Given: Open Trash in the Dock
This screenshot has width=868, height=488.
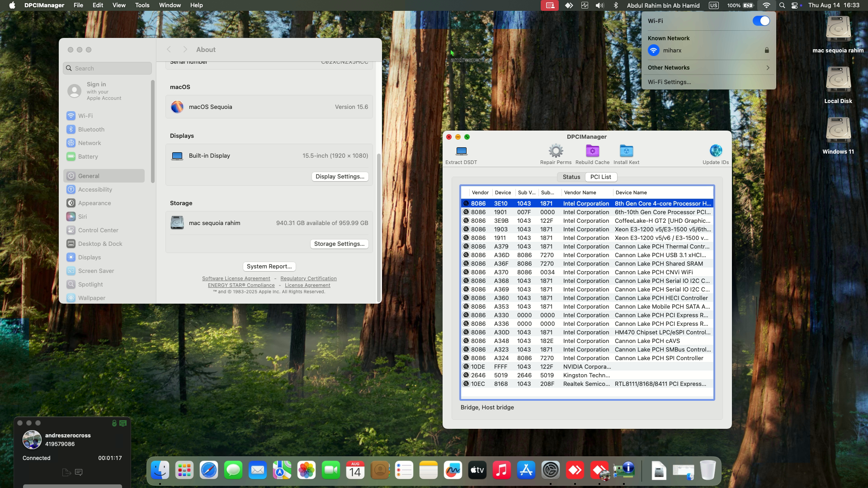Looking at the screenshot, I should pos(708,470).
